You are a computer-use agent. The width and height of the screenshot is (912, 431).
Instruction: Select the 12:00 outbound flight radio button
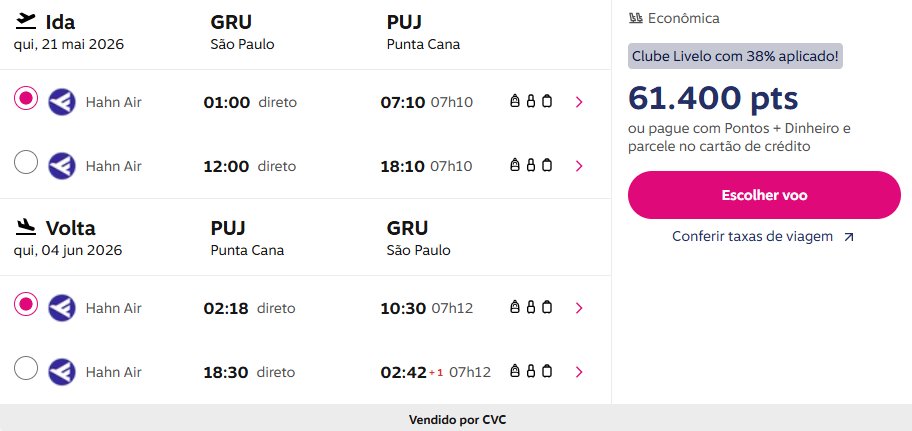click(x=27, y=162)
